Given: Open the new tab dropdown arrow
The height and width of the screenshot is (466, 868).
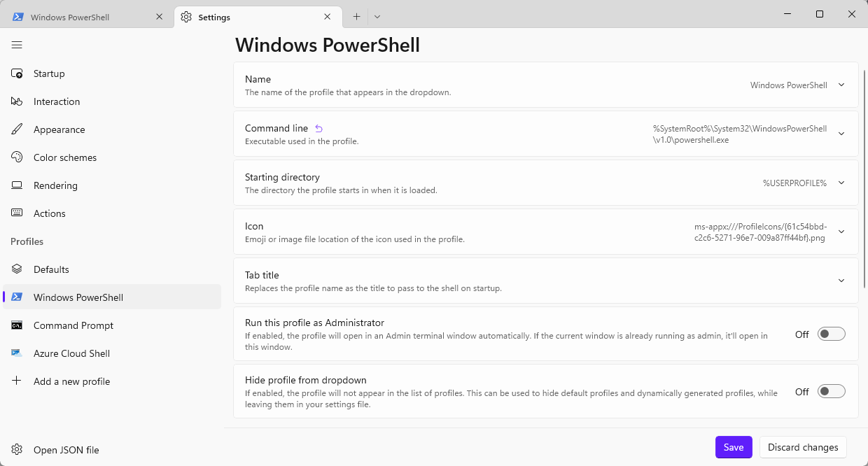Looking at the screenshot, I should [377, 17].
